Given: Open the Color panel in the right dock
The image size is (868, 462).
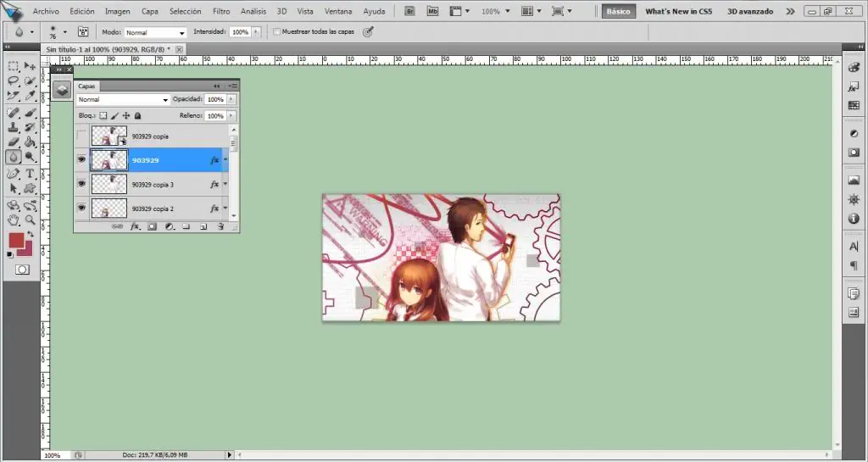Looking at the screenshot, I should 854,68.
